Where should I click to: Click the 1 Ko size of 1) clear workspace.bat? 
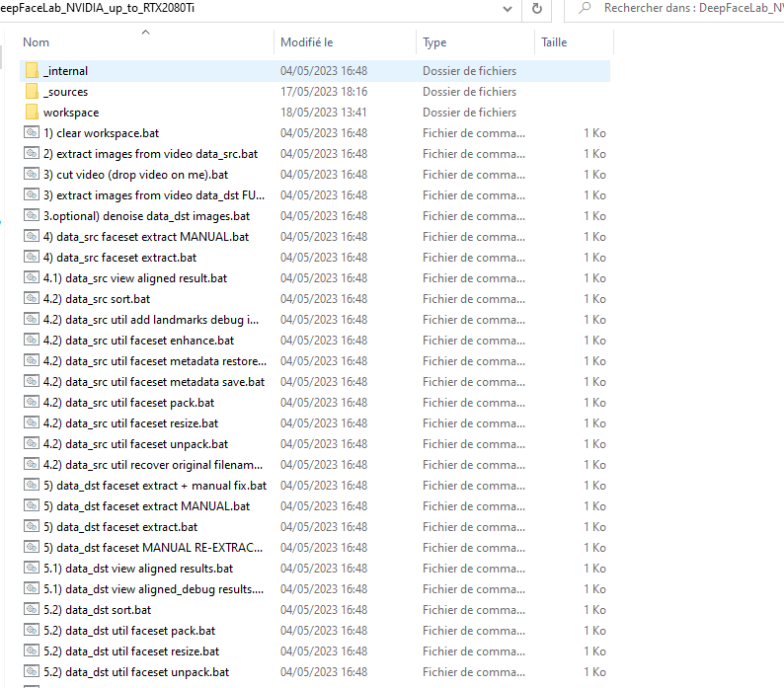[x=594, y=133]
